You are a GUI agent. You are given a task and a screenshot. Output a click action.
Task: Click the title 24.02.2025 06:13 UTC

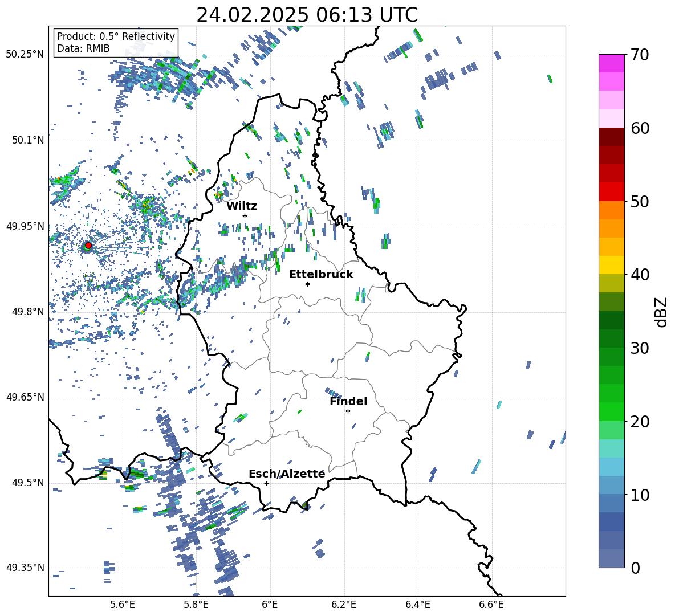pyautogui.click(x=307, y=15)
